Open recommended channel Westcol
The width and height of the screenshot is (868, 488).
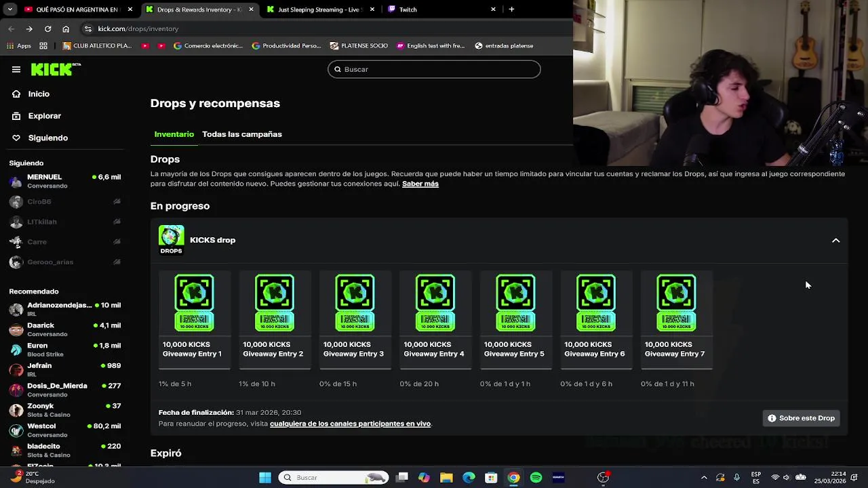click(65, 430)
